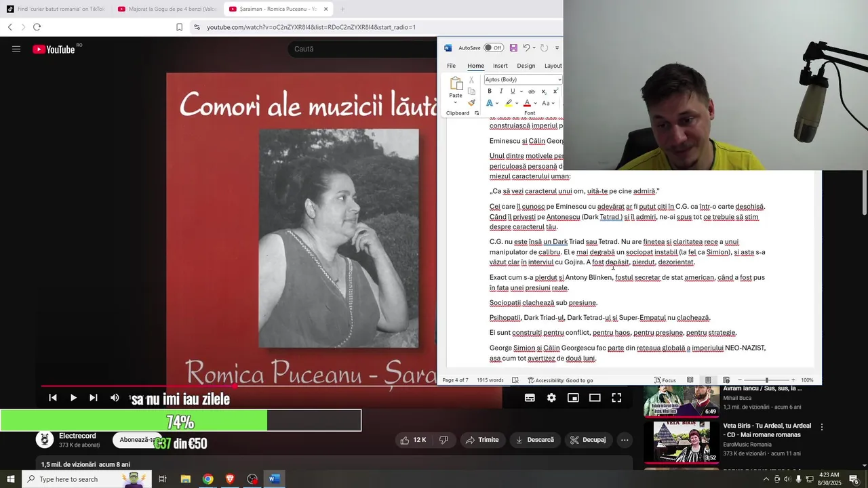Mute the YouTube player volume

coord(115,398)
